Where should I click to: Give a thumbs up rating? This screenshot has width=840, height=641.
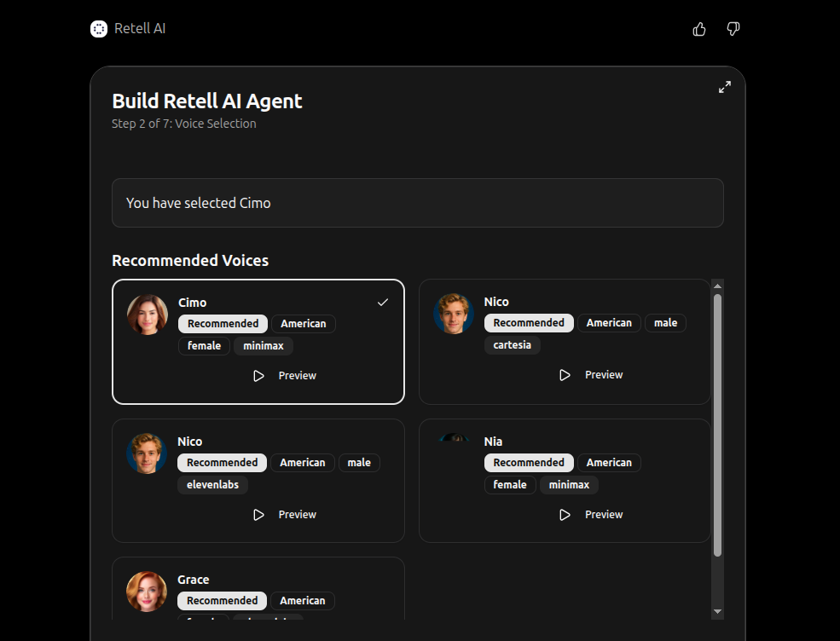click(x=699, y=29)
